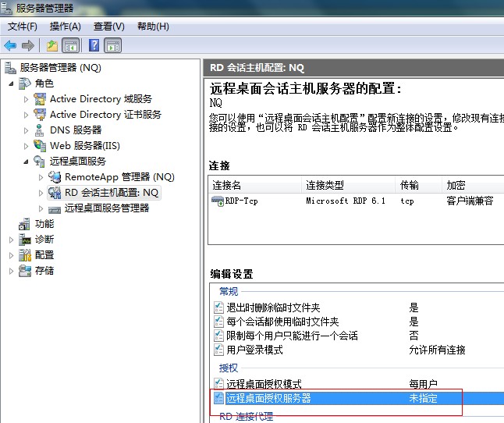Click 限制每个用户只能进行一个会话 setting
The image size is (504, 423).
coord(292,336)
